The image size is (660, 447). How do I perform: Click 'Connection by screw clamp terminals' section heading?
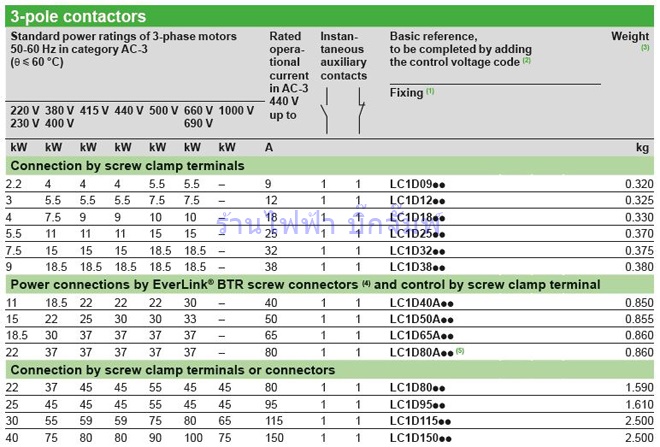[x=127, y=166]
